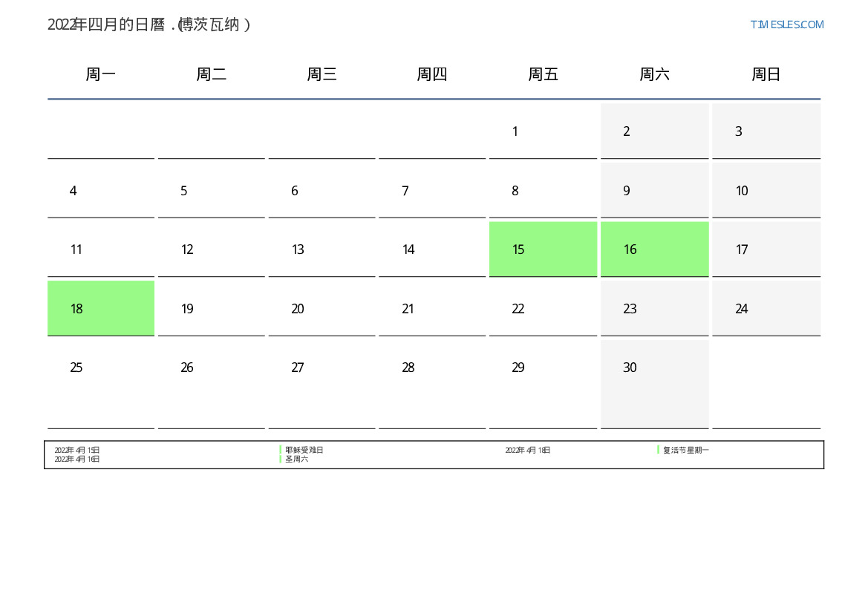
Task: Click the legend date 2022年4月18日
Action: pos(527,450)
